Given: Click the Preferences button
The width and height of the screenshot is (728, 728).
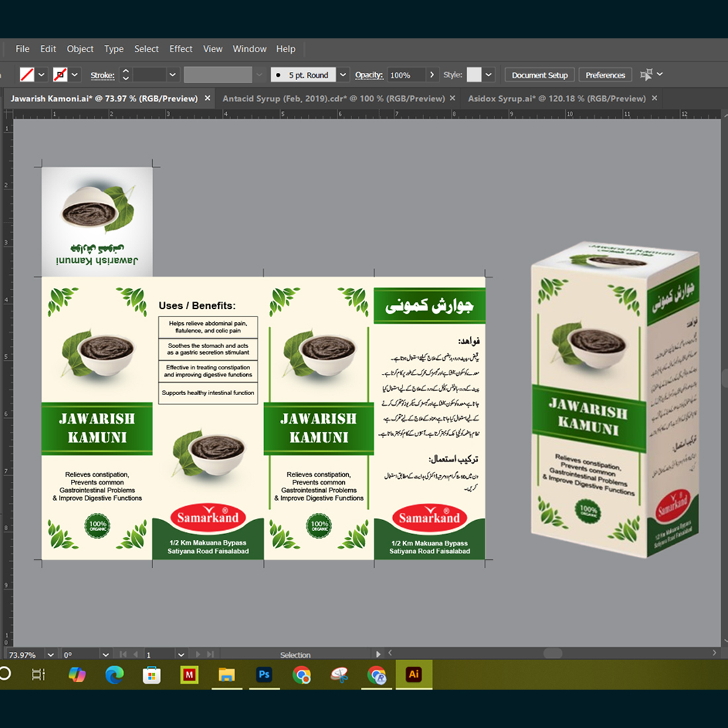Looking at the screenshot, I should tap(605, 75).
